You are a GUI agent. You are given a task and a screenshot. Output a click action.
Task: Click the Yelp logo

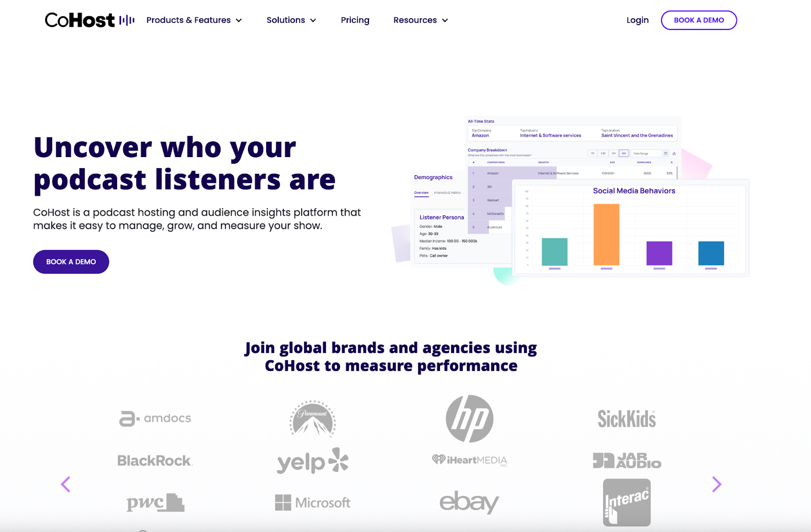click(x=313, y=461)
